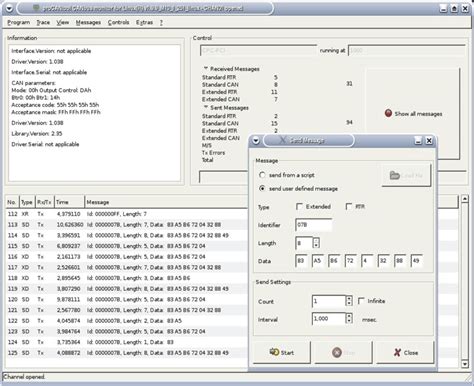This screenshot has height=386, width=474.
Task: Sort by the Time column header
Action: click(69, 202)
